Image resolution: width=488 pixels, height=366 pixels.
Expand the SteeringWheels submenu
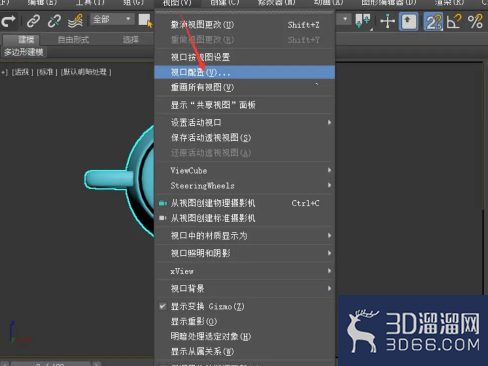(x=245, y=185)
